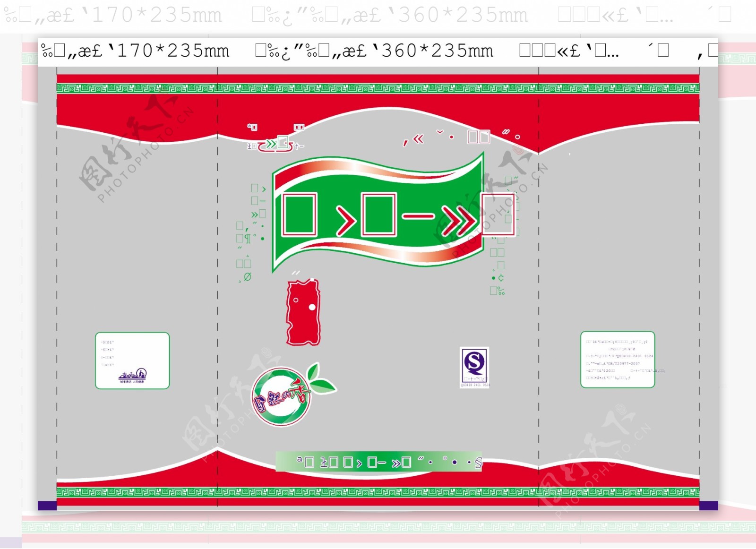Select the round green logo with leaves

coord(293,395)
